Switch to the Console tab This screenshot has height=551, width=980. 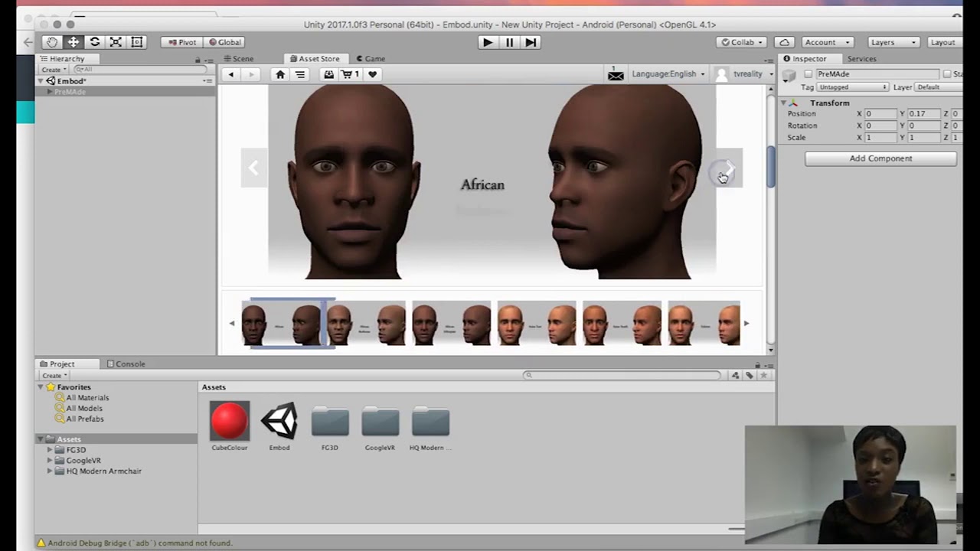pos(126,364)
